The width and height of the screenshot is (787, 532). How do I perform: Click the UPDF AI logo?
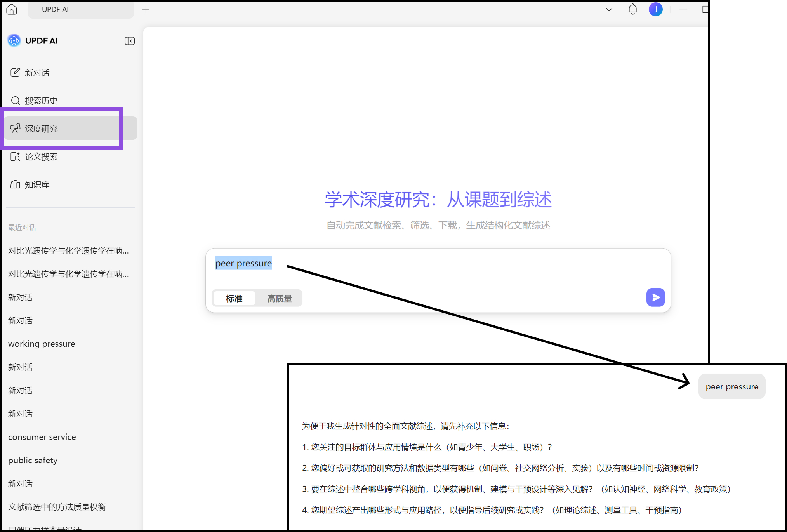pyautogui.click(x=14, y=40)
